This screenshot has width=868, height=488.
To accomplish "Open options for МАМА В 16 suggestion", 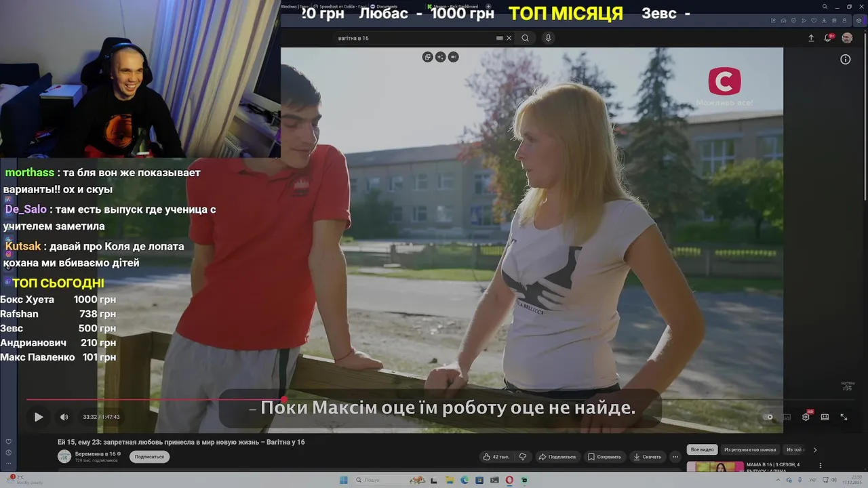I will 821,466.
